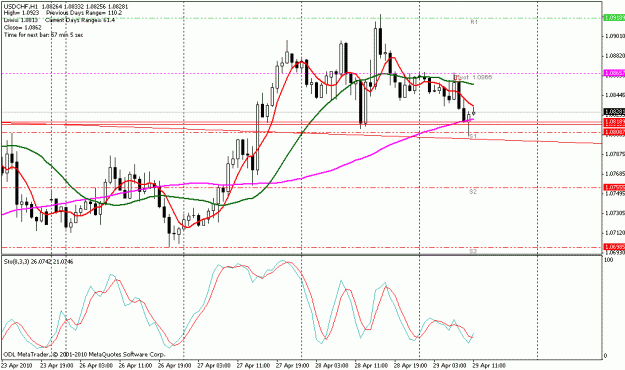Click the red S2 price tag on axis

click(615, 187)
